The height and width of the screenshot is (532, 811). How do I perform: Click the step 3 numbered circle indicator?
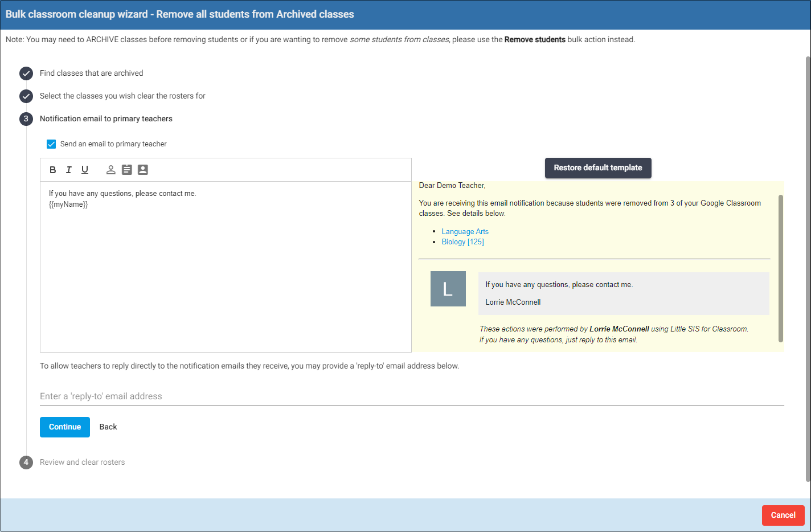tap(26, 118)
